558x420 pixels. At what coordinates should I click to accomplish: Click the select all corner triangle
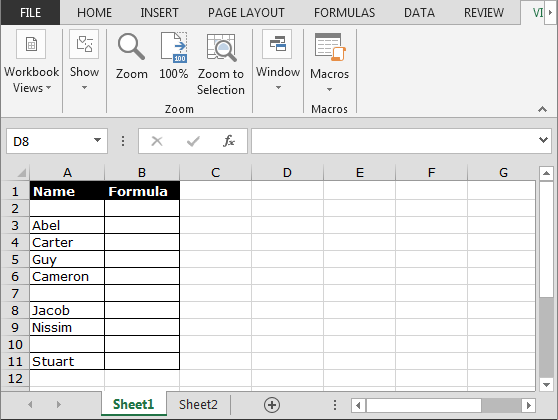click(21, 173)
